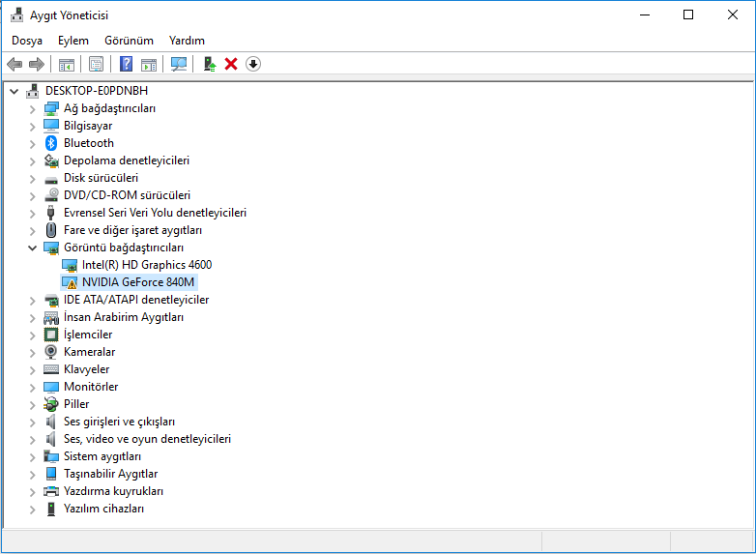This screenshot has width=756, height=554.
Task: Click the İşlemciler processor icon
Action: (x=51, y=335)
